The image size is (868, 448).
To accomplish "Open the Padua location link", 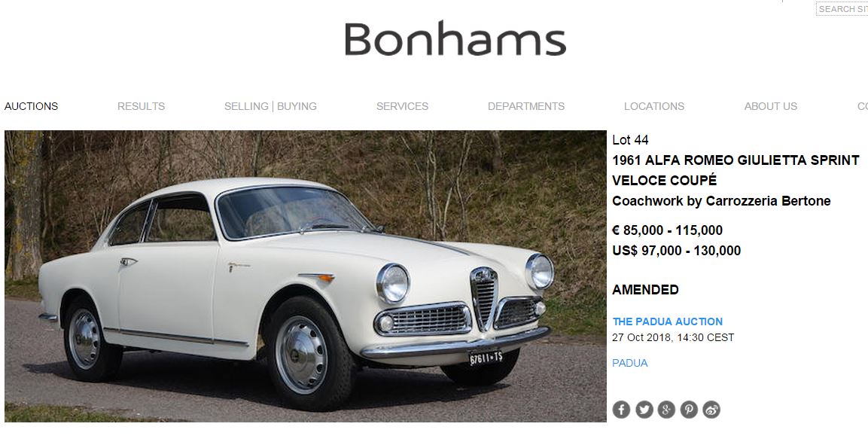I will click(x=630, y=363).
